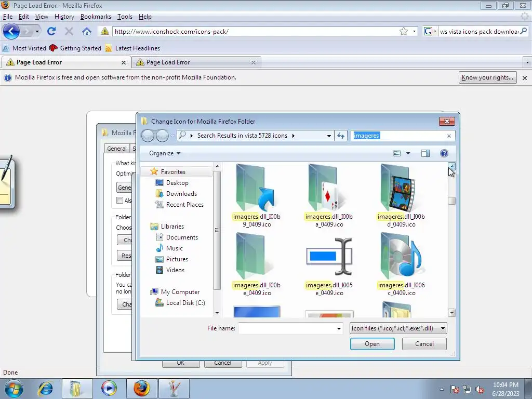
Task: Select imageres.dll_I00bd_0409.ico film folder icon
Action: [401, 196]
